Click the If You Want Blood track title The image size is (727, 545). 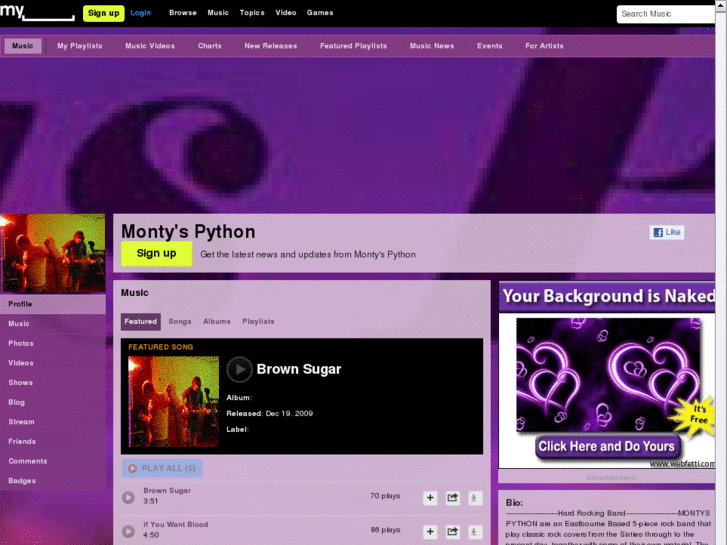(x=175, y=524)
